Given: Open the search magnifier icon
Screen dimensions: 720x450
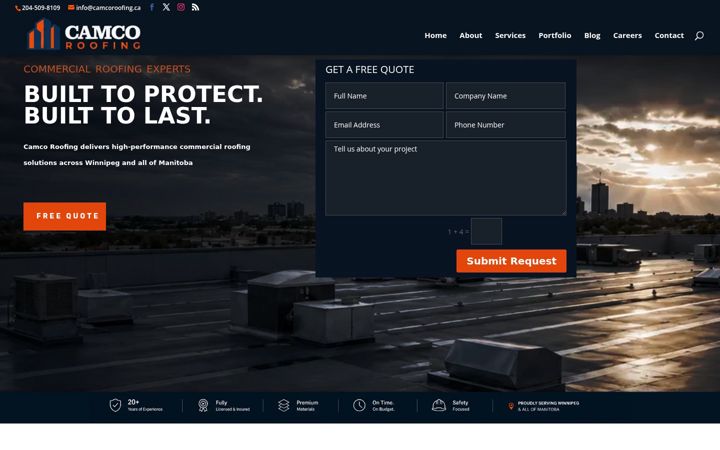Looking at the screenshot, I should 699,35.
